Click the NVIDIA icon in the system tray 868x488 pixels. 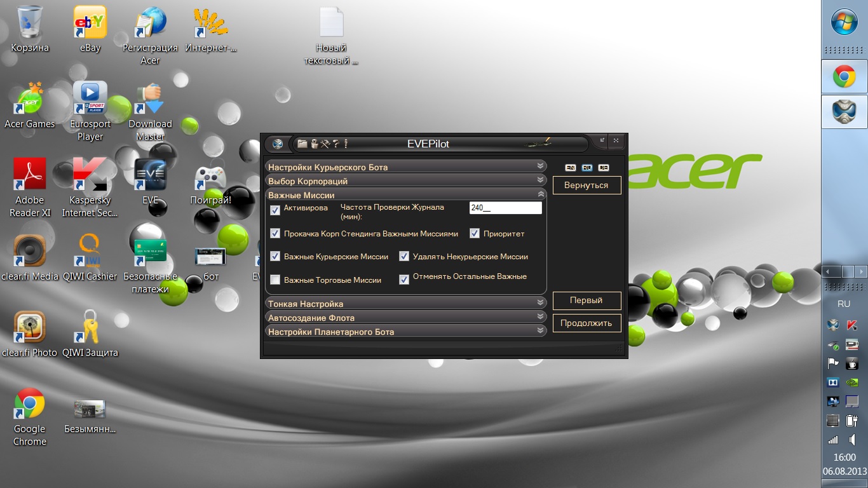click(852, 383)
